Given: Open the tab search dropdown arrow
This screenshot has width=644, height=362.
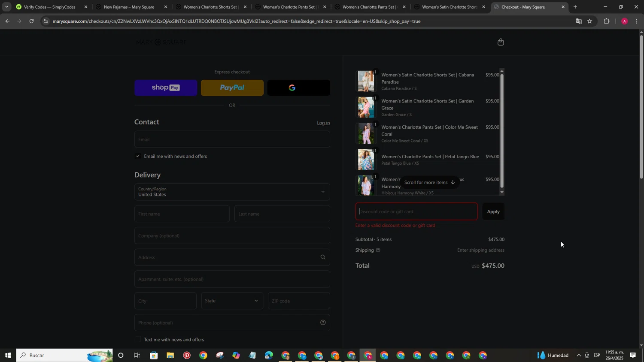Looking at the screenshot, I should (x=6, y=7).
